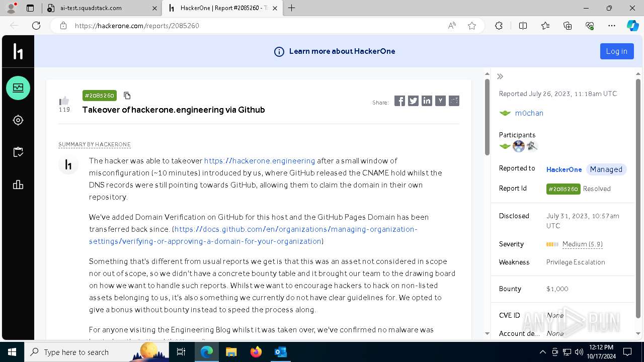
Task: Open tab actions menu icon
Action: point(30,8)
